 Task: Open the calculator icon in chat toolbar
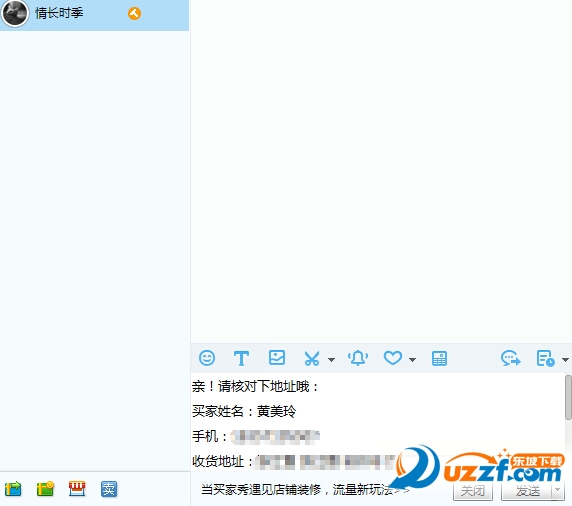pos(439,358)
